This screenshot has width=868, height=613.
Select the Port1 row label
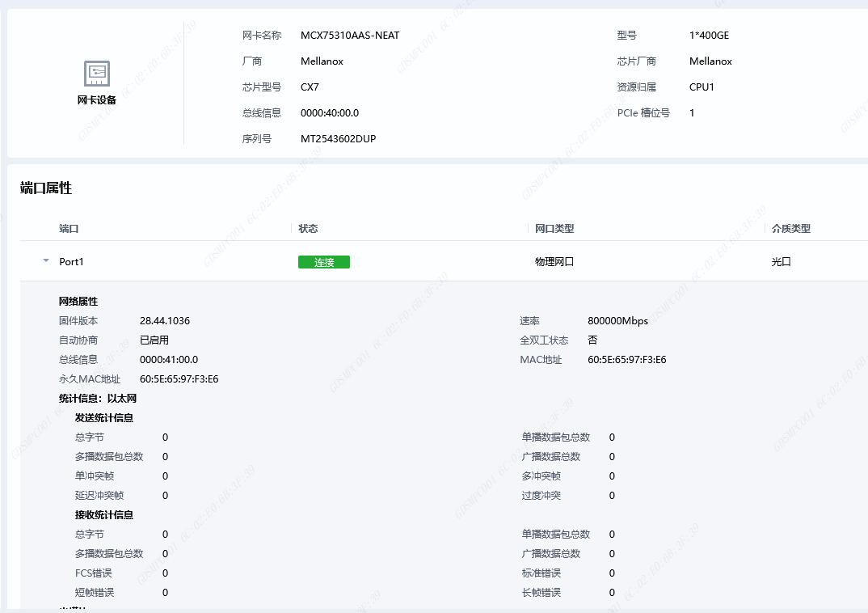(71, 262)
